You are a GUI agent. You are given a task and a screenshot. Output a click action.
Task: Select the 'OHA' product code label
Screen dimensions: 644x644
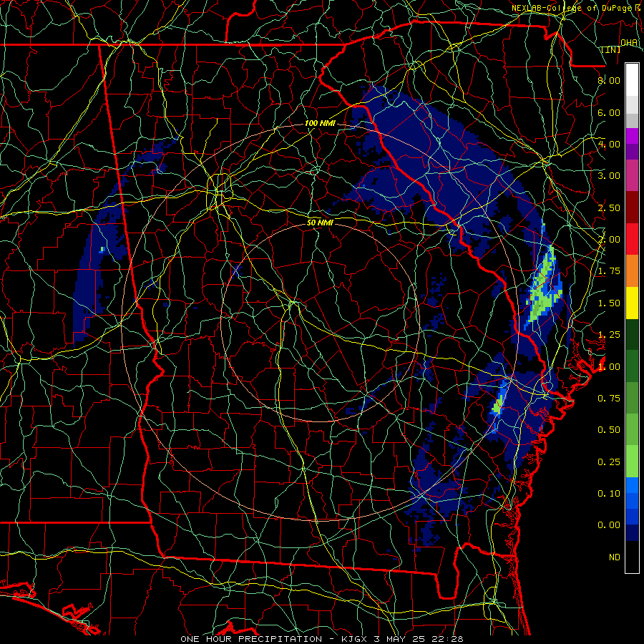[x=629, y=43]
